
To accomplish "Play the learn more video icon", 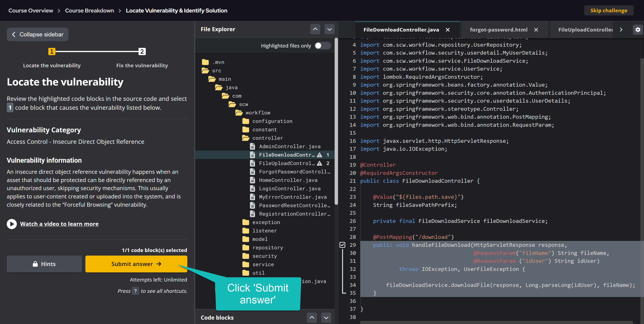I will pyautogui.click(x=12, y=224).
